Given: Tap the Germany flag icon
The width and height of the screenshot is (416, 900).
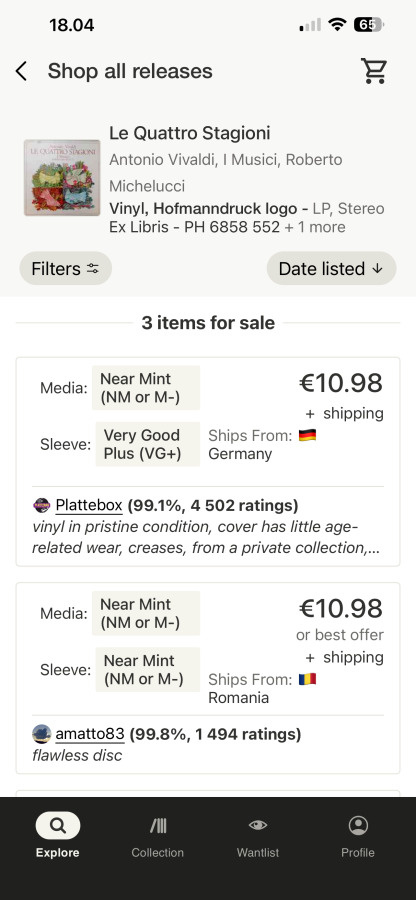Looking at the screenshot, I should [308, 436].
